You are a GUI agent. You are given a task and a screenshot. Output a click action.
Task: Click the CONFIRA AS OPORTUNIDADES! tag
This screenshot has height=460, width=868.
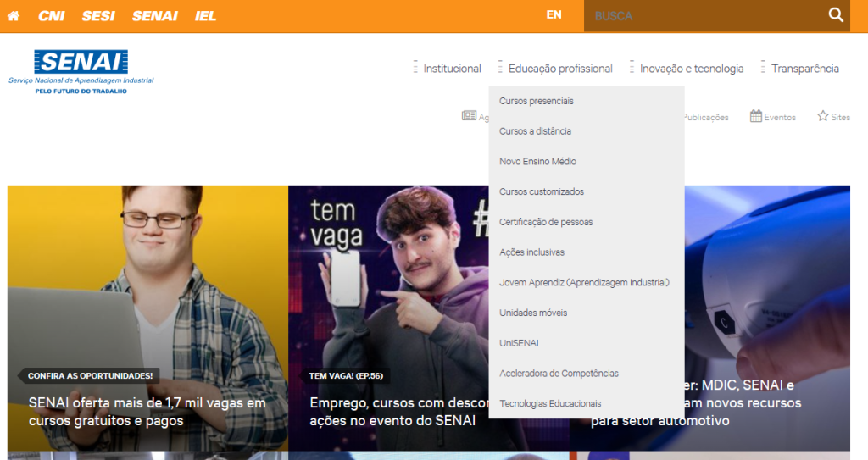[90, 376]
